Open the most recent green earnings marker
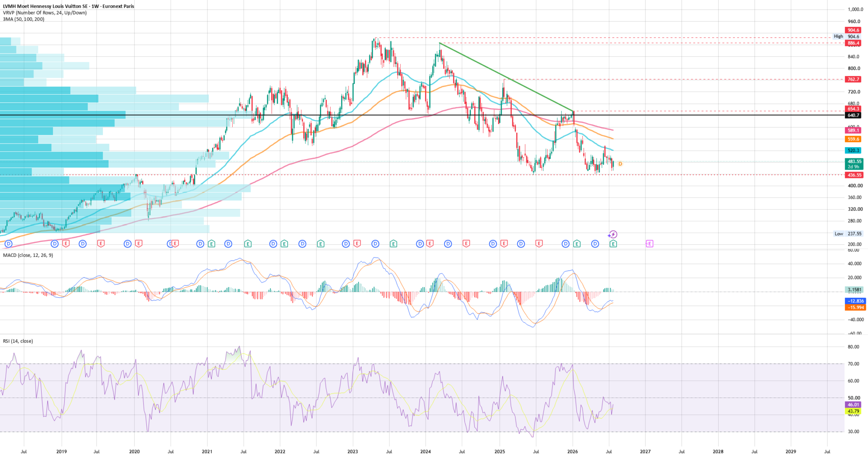The height and width of the screenshot is (457, 868). coord(613,244)
